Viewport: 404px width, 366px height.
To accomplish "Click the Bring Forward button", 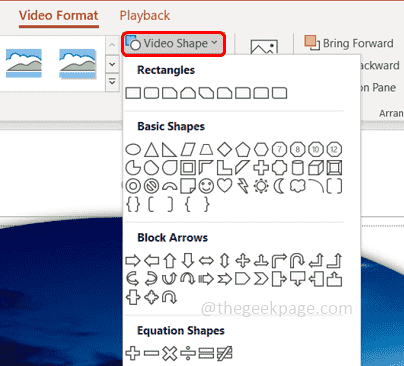I will (349, 43).
